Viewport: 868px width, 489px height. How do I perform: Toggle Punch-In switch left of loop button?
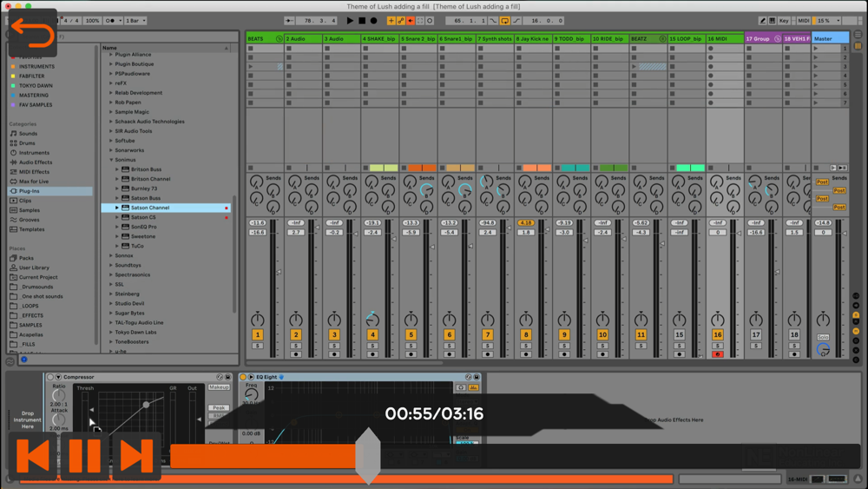click(x=493, y=21)
